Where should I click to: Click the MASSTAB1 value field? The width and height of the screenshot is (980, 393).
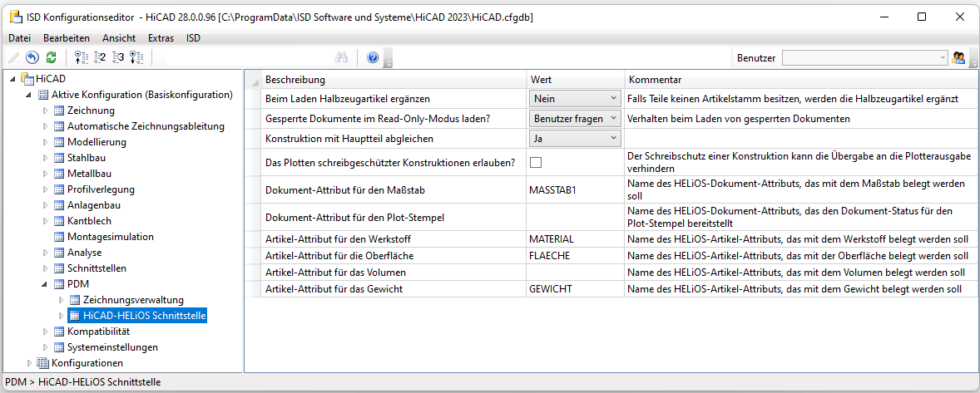click(x=574, y=189)
